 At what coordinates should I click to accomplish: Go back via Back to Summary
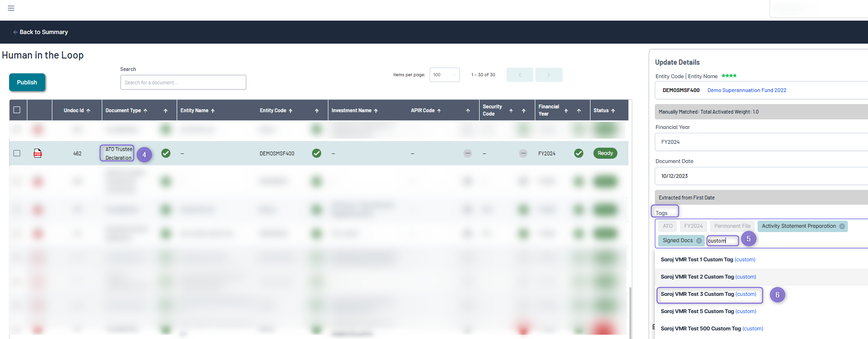click(x=40, y=32)
